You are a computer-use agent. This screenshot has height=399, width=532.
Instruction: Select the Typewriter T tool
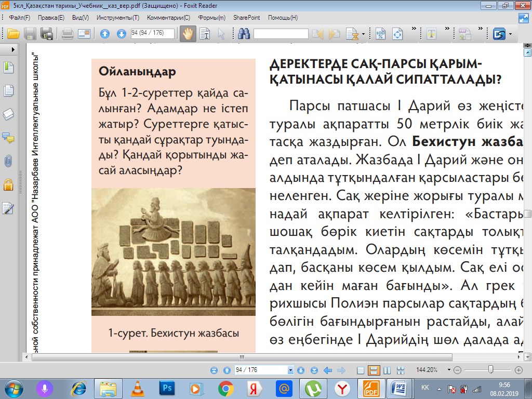tap(431, 34)
